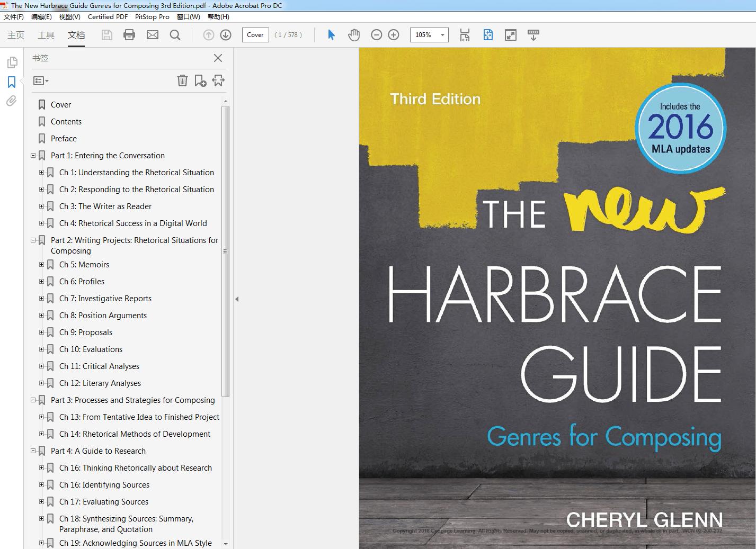Toggle the Bookmarks panel icon
This screenshot has width=756, height=549.
click(12, 82)
